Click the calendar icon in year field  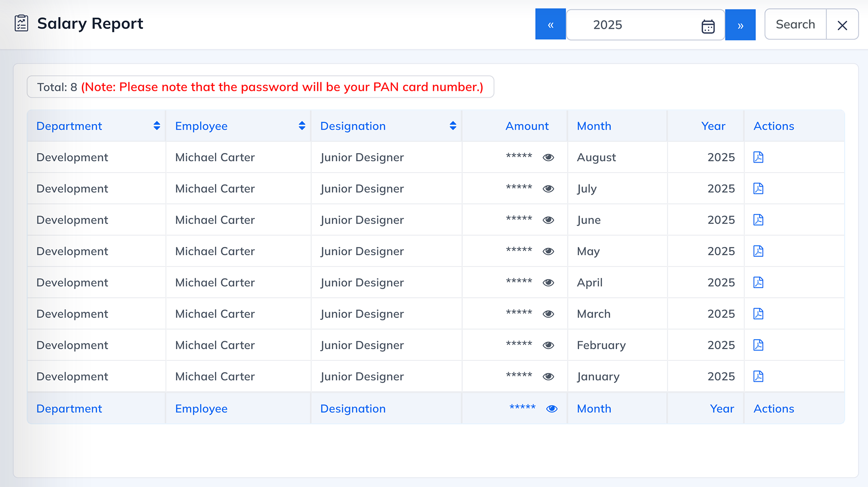708,26
